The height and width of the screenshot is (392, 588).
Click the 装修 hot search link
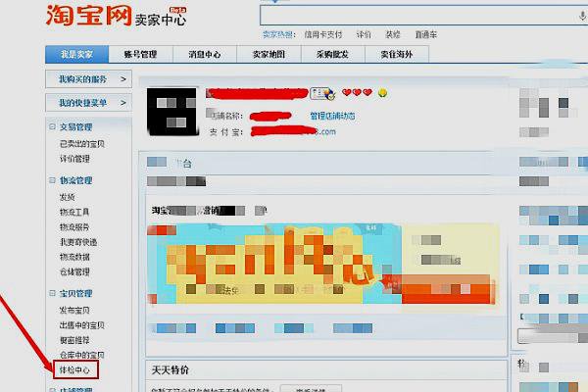click(x=393, y=35)
